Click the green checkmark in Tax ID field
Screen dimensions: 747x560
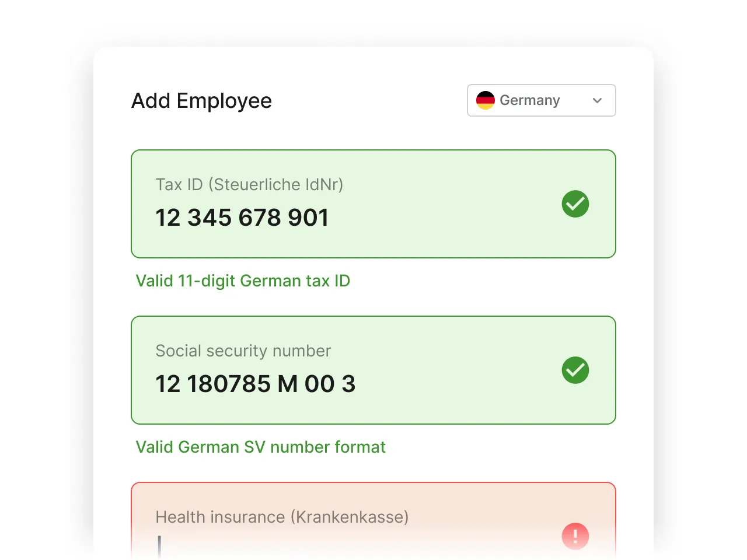click(x=575, y=204)
